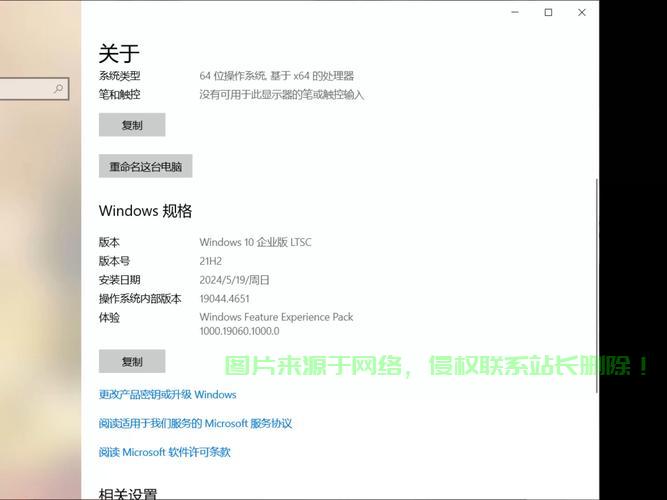This screenshot has width=667, height=500.
Task: Click the 操作系统内部版本 label
Action: (140, 298)
